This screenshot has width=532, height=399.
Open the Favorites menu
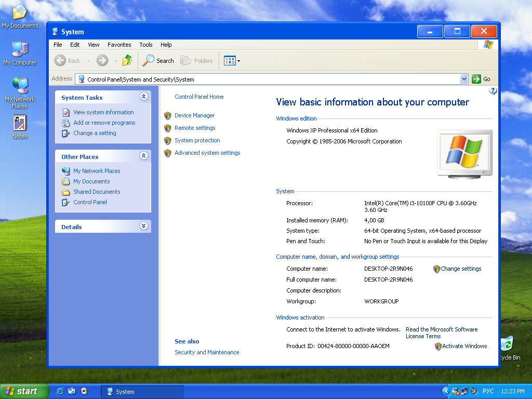pyautogui.click(x=119, y=45)
